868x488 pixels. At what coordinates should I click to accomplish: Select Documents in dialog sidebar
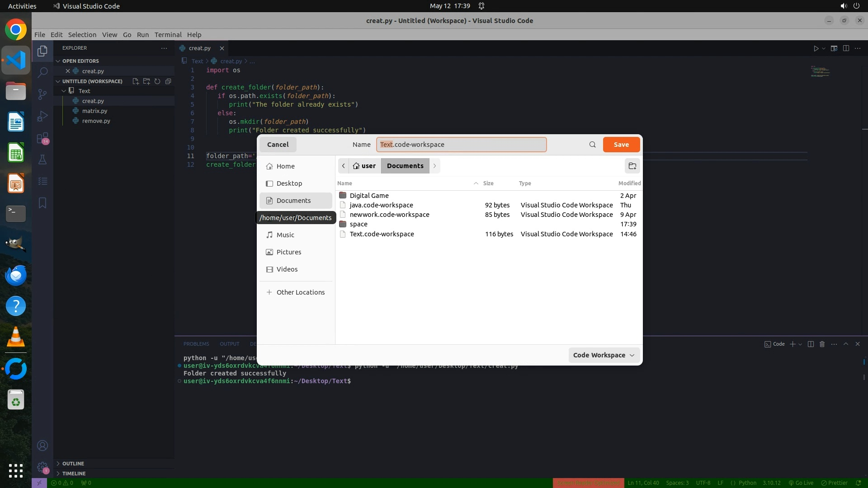[x=293, y=201]
